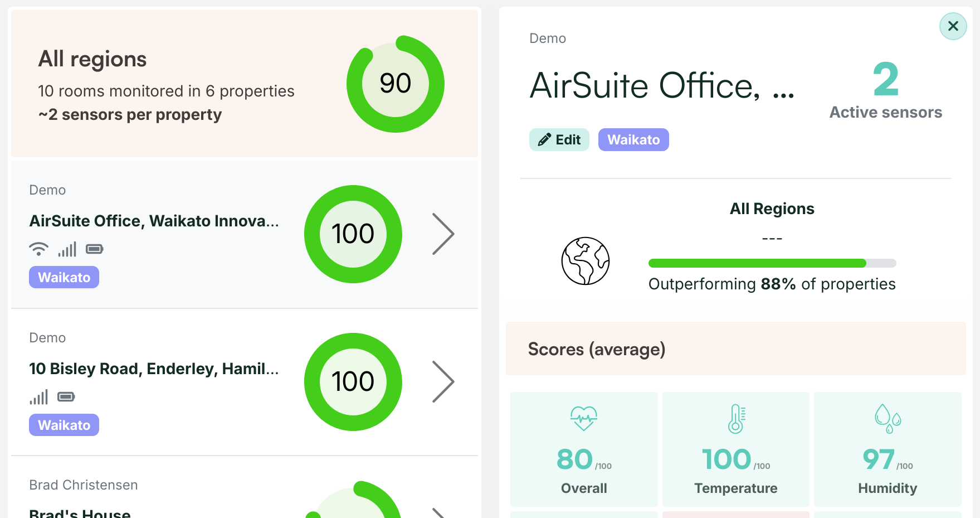Select the Waikato tag under 10 Bisley Road
Image resolution: width=980 pixels, height=518 pixels.
pyautogui.click(x=64, y=425)
